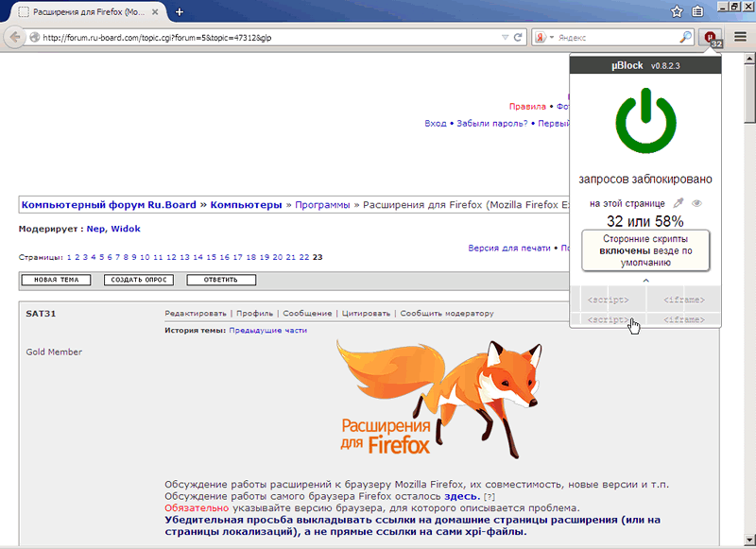Click the uBlock toolbar icon with badge 32
Viewport: 756px width, 549px height.
[711, 37]
